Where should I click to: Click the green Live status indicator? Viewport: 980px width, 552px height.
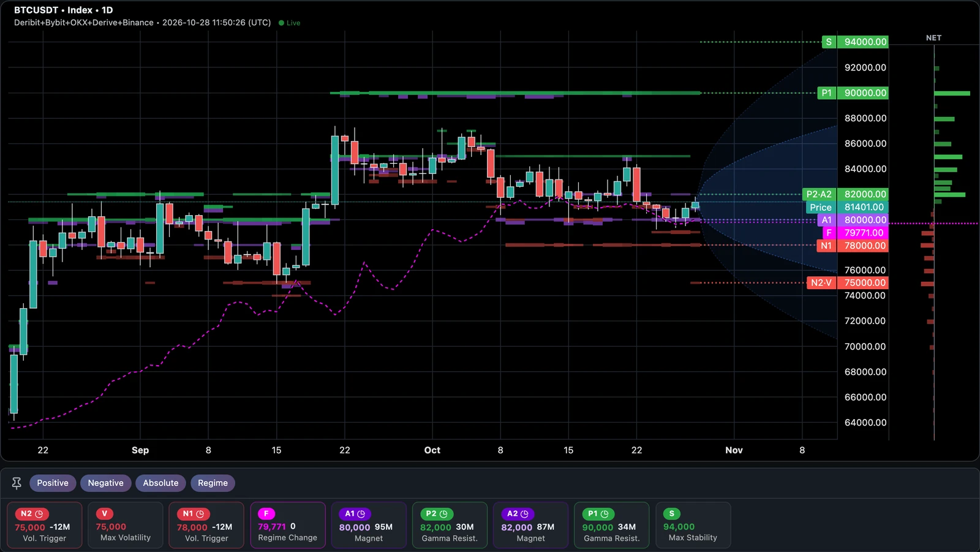[289, 23]
